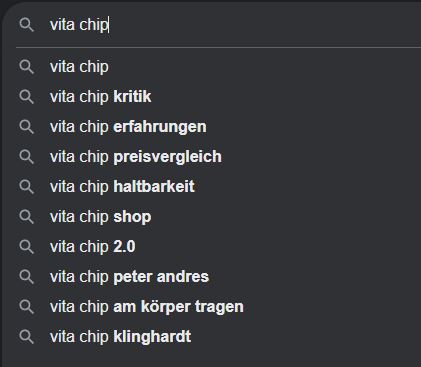
Task: Pick the 'vita chip erfahrungen' suggestion
Action: pyautogui.click(x=218, y=127)
